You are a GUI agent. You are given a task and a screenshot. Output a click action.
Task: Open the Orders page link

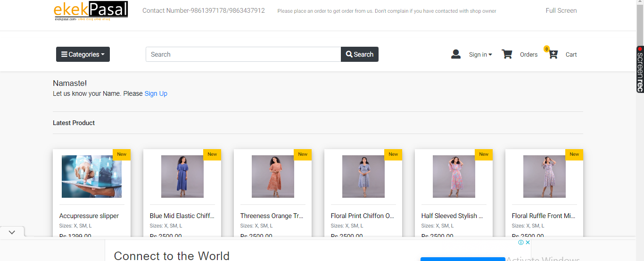coord(528,55)
